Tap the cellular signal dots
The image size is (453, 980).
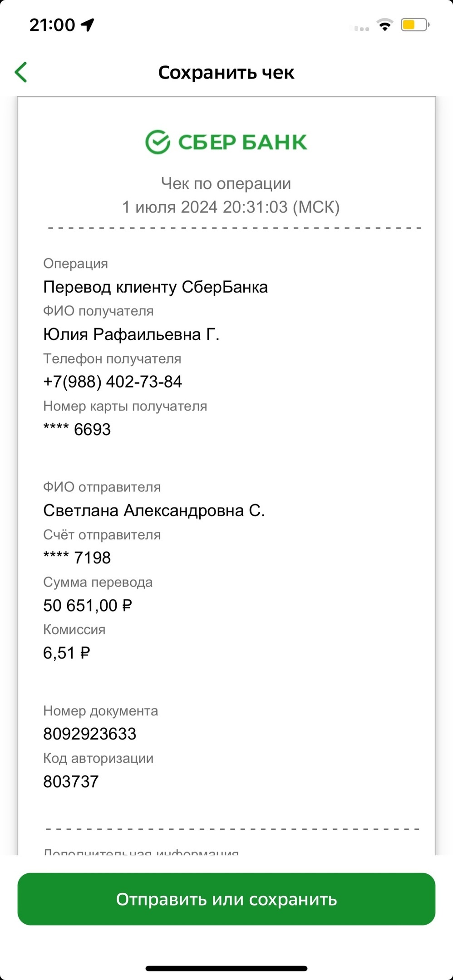point(361,29)
